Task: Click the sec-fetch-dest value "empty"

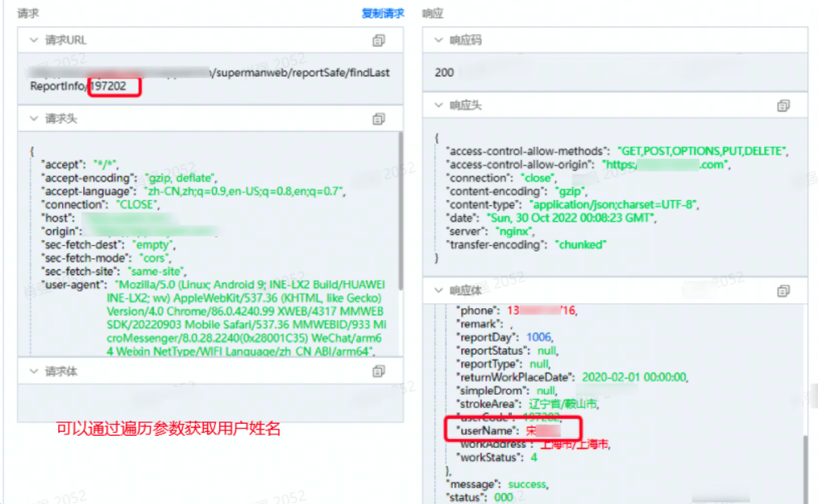Action: [x=153, y=245]
